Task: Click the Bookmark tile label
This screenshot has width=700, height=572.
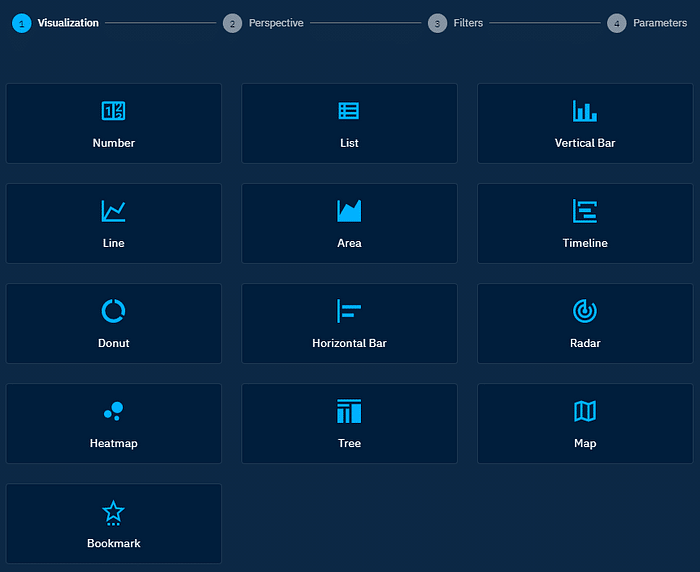Action: [113, 543]
